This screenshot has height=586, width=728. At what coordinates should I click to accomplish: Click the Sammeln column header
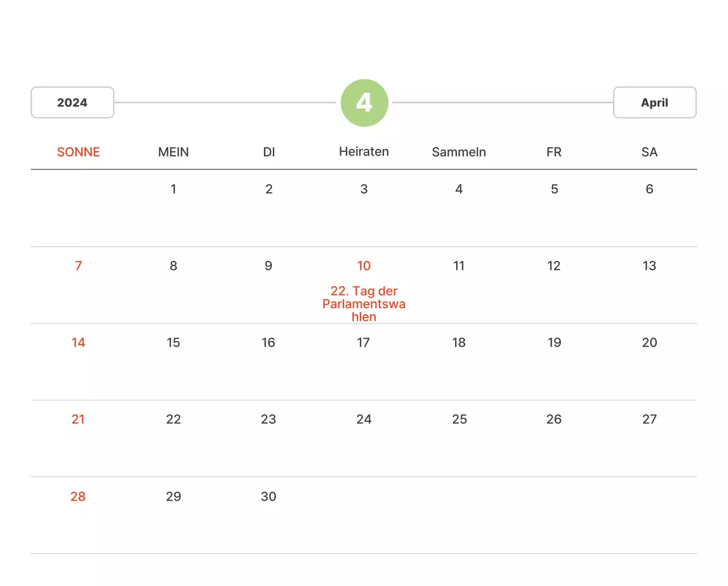(458, 152)
